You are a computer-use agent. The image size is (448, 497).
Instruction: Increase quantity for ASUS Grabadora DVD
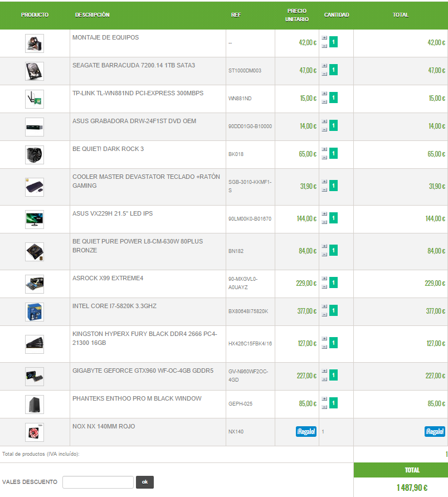click(324, 121)
